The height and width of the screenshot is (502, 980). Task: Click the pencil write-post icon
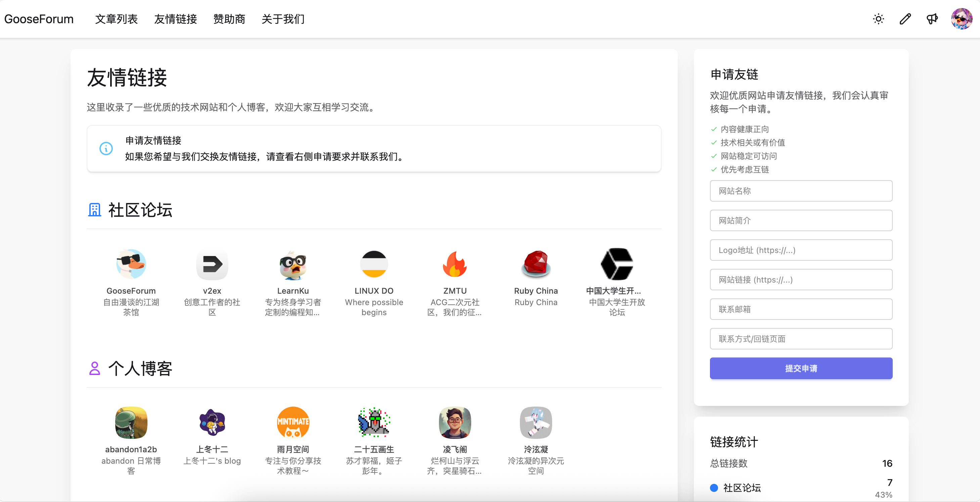point(905,19)
